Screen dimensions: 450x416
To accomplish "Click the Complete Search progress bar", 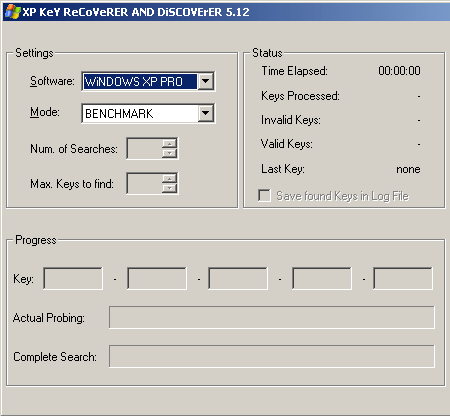I will tap(272, 356).
